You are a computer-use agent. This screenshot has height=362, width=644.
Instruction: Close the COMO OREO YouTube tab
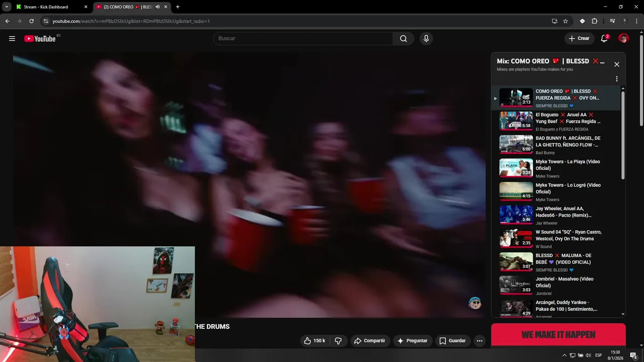click(x=166, y=7)
